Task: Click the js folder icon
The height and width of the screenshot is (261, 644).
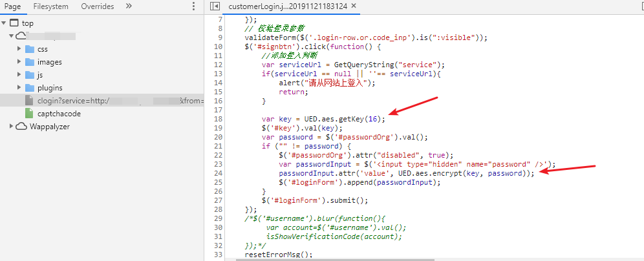Action: click(x=30, y=75)
